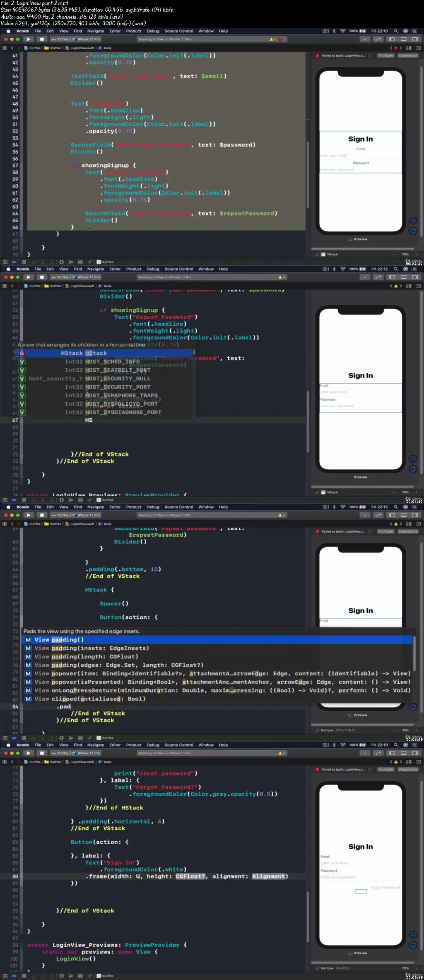Open the Source Control menu in the 22:19 frame
This screenshot has width=424, height=980.
179,745
